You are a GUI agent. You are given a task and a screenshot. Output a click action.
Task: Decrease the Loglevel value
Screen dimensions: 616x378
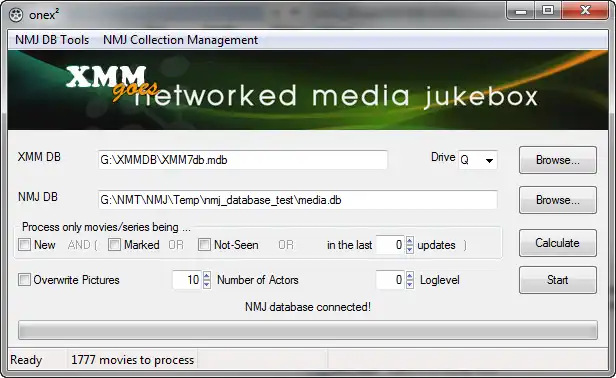(x=409, y=284)
